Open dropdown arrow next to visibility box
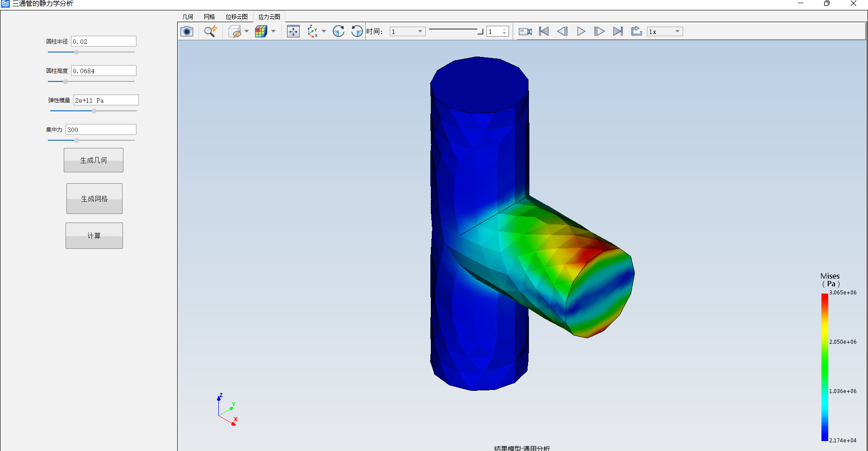Screen dimensions: 868x451 coord(247,32)
